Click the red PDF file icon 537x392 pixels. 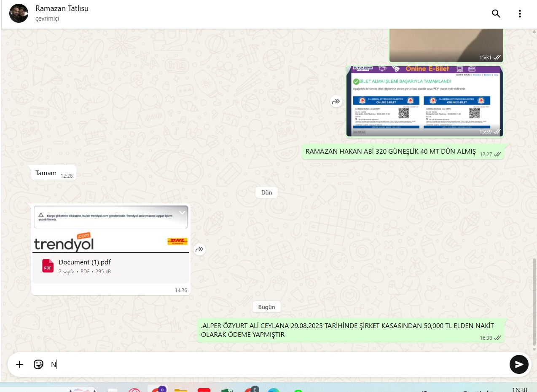coord(48,266)
